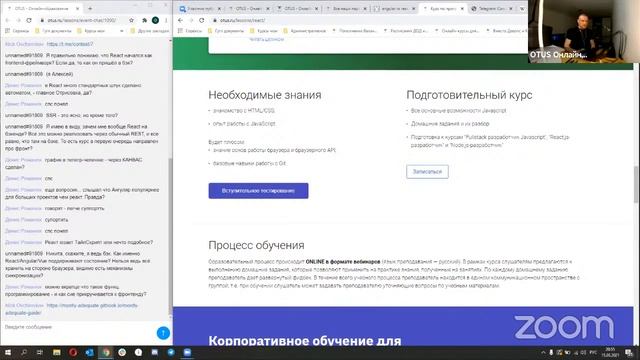Send the chat message with blue round button
Image resolution: width=640 pixels, height=360 pixels.
[x=163, y=333]
